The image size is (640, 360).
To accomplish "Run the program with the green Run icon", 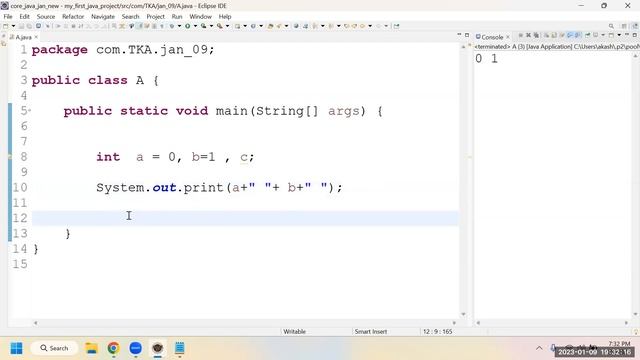I will (187, 26).
